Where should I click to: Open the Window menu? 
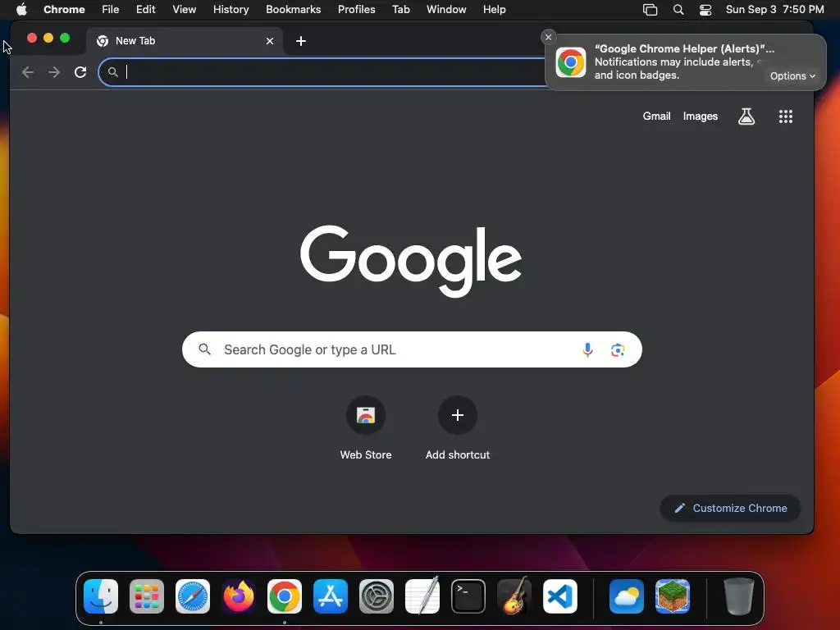(x=446, y=10)
